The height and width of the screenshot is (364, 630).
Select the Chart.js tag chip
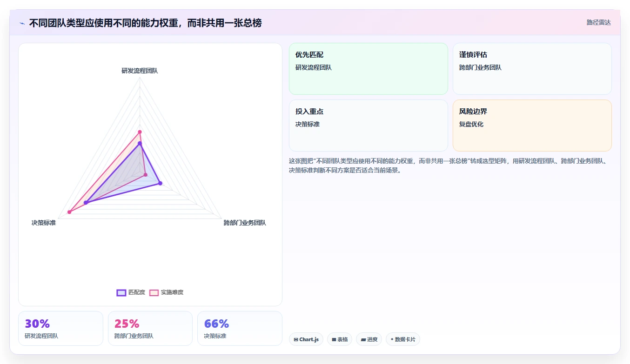[x=306, y=339]
